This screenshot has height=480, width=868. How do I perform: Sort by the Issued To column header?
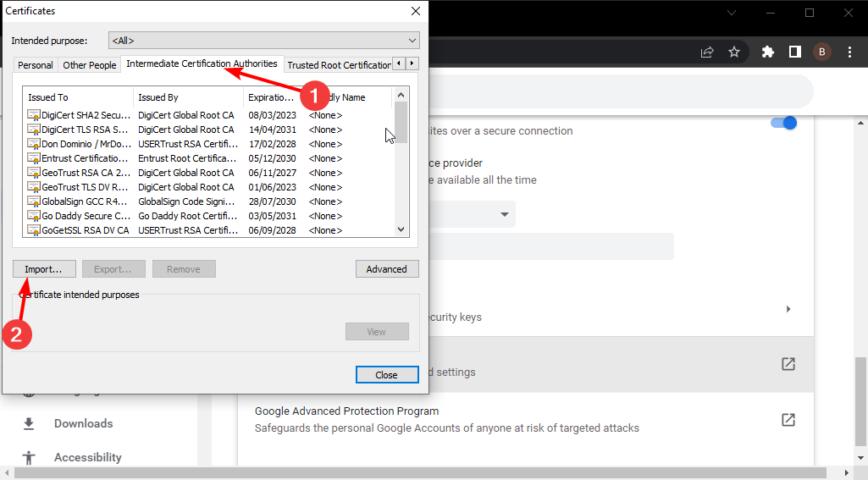point(78,97)
